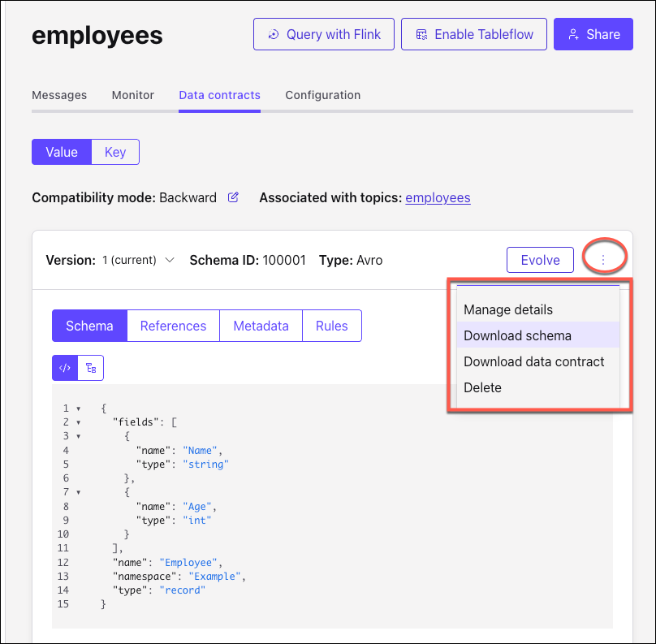Open the Messages tab
The height and width of the screenshot is (644, 656).
coord(59,95)
